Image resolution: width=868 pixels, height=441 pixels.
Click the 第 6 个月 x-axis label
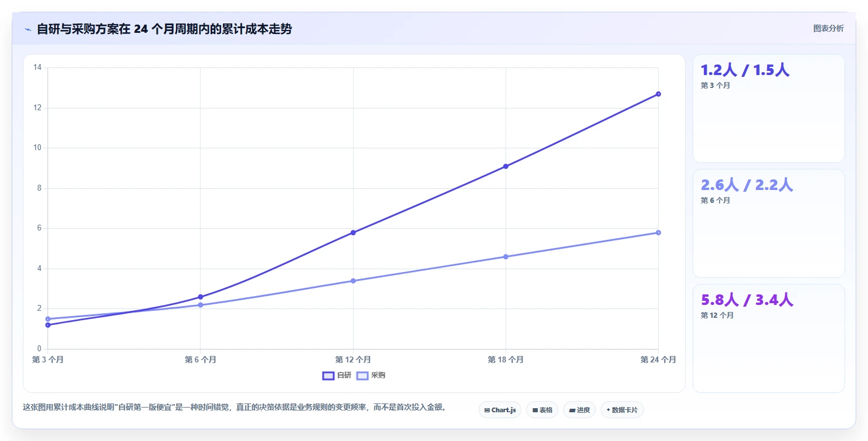point(200,359)
